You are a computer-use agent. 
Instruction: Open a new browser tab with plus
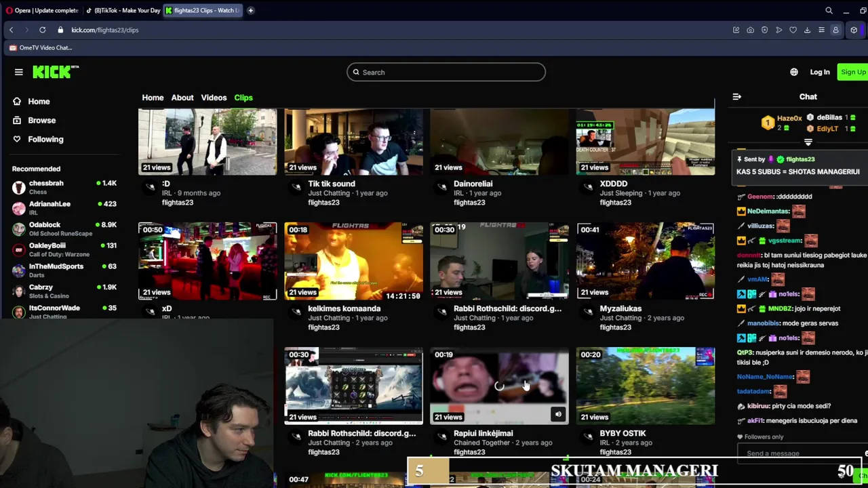pyautogui.click(x=250, y=10)
